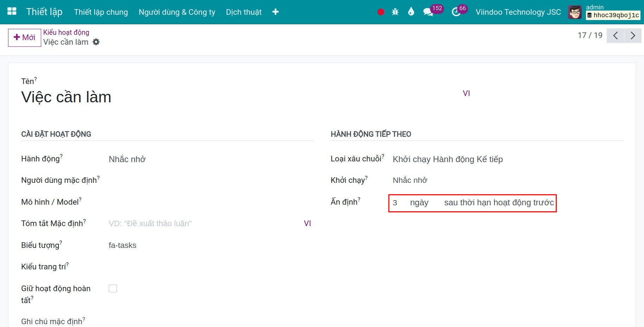Open ngày unit dropdown in Ấn định
This screenshot has height=327, width=644.
(x=419, y=203)
